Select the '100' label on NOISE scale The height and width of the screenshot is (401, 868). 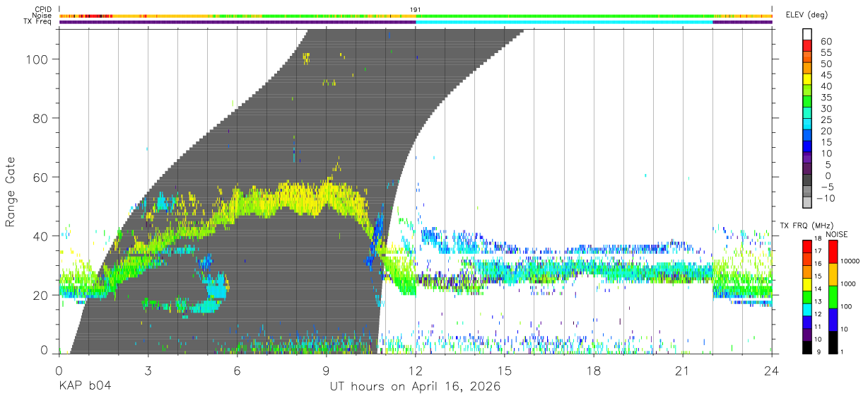click(x=846, y=308)
